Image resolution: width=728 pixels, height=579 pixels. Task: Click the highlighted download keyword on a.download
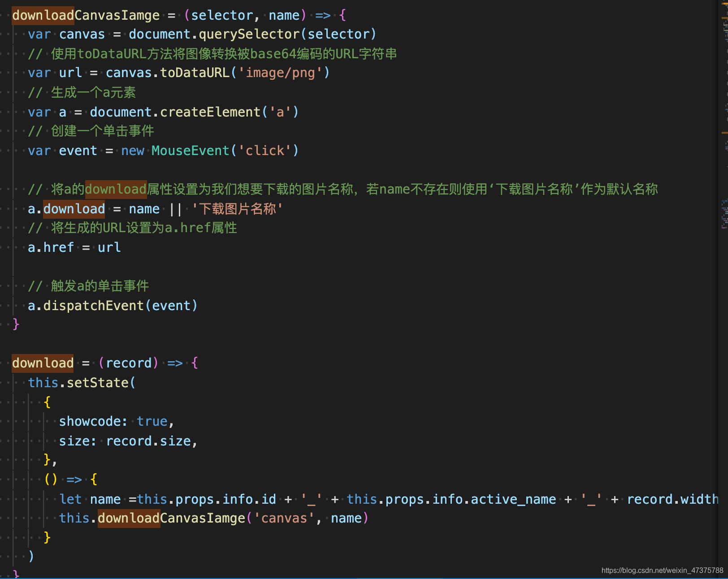tap(74, 208)
